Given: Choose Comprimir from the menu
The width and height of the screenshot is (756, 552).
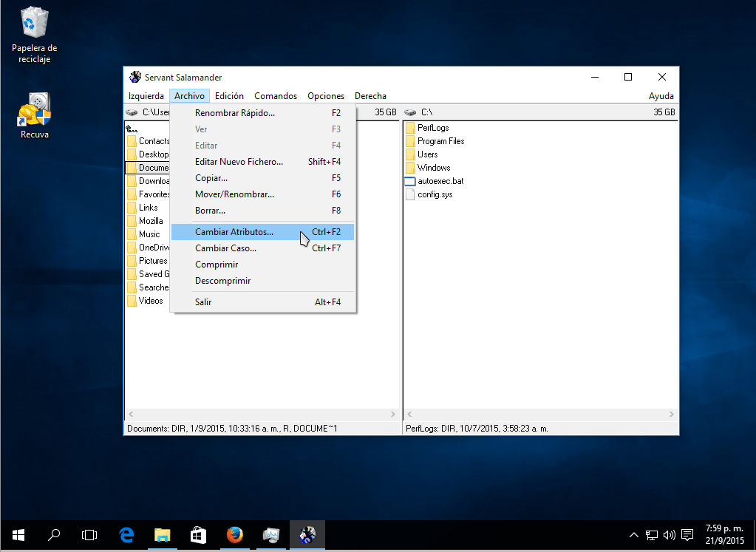Looking at the screenshot, I should coord(263,265).
